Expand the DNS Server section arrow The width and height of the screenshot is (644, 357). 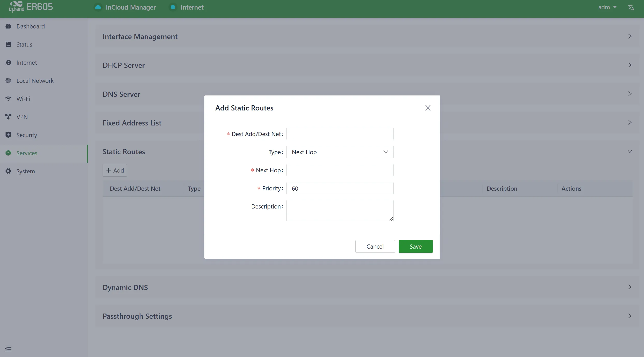click(630, 94)
